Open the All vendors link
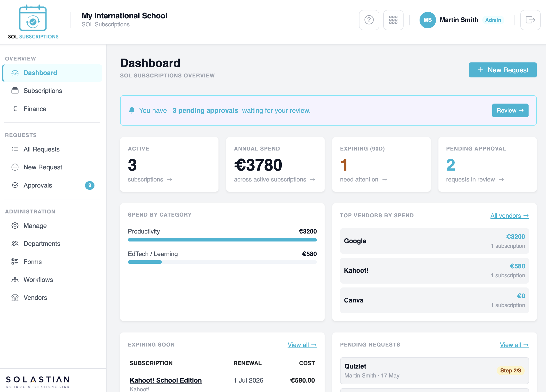Viewport: 546px width, 392px height. [x=509, y=216]
